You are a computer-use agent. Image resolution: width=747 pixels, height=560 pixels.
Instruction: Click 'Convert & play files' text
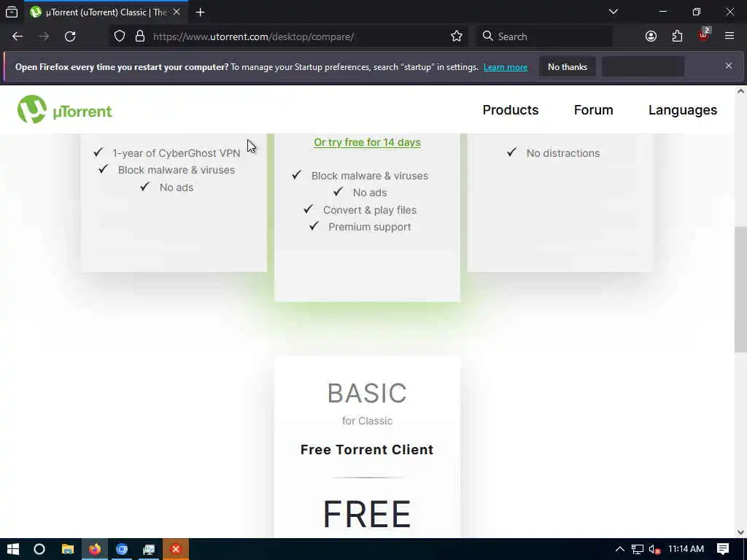tap(370, 210)
